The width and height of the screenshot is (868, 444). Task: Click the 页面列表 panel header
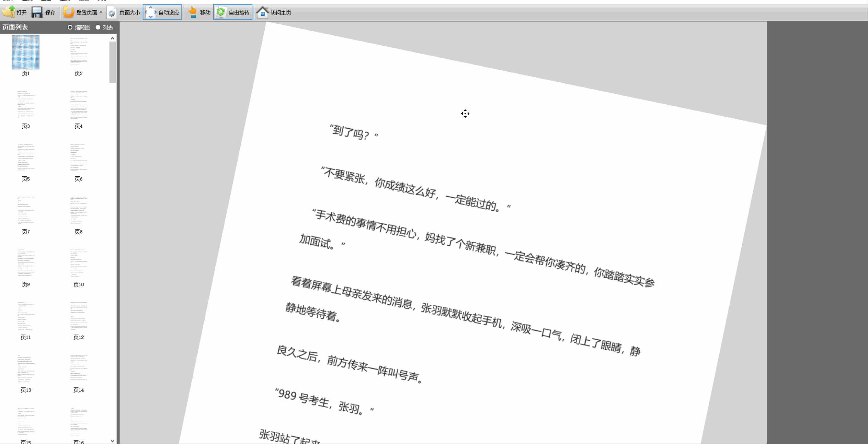15,27
